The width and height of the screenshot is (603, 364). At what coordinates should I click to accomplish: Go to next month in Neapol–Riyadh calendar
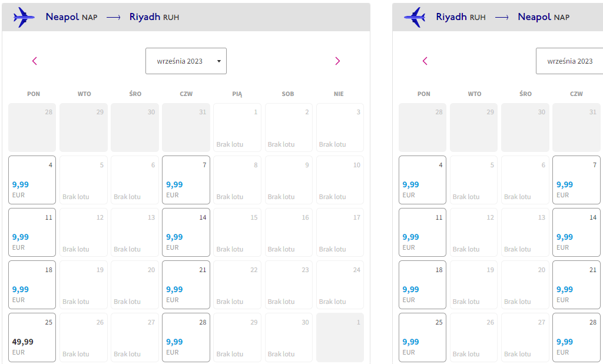tap(337, 61)
